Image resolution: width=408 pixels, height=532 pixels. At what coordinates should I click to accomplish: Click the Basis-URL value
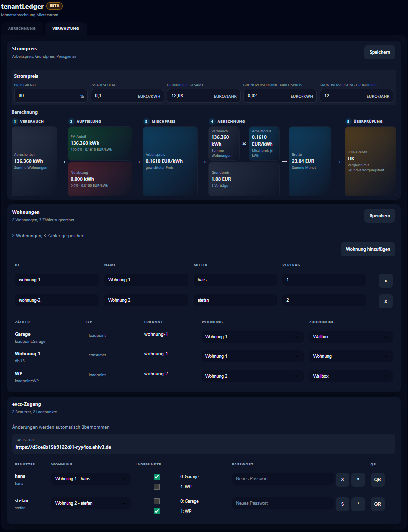click(x=64, y=447)
